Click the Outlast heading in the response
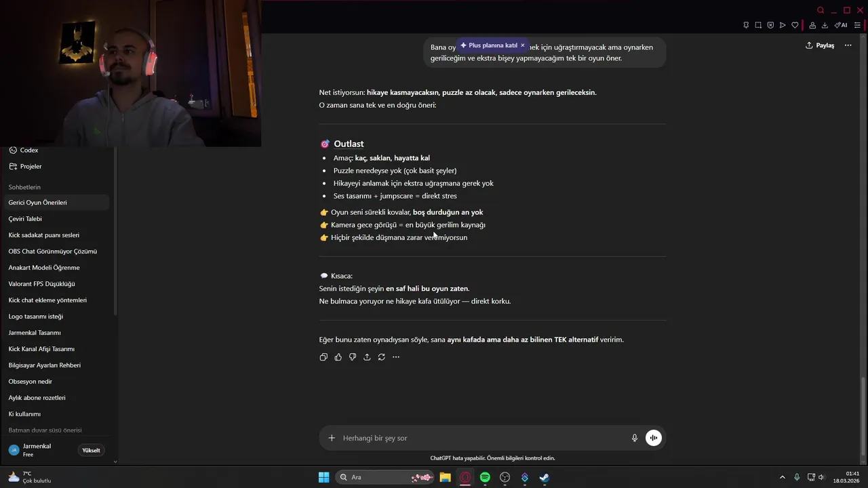 click(x=349, y=144)
